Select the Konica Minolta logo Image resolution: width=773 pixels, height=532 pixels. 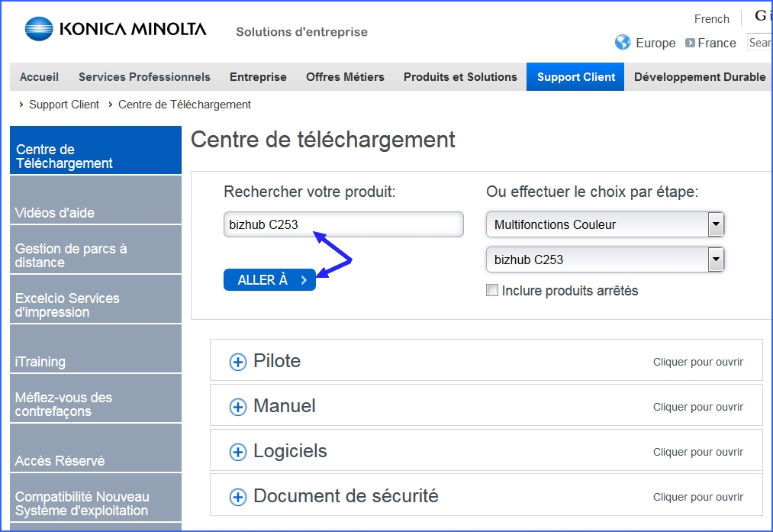(115, 28)
